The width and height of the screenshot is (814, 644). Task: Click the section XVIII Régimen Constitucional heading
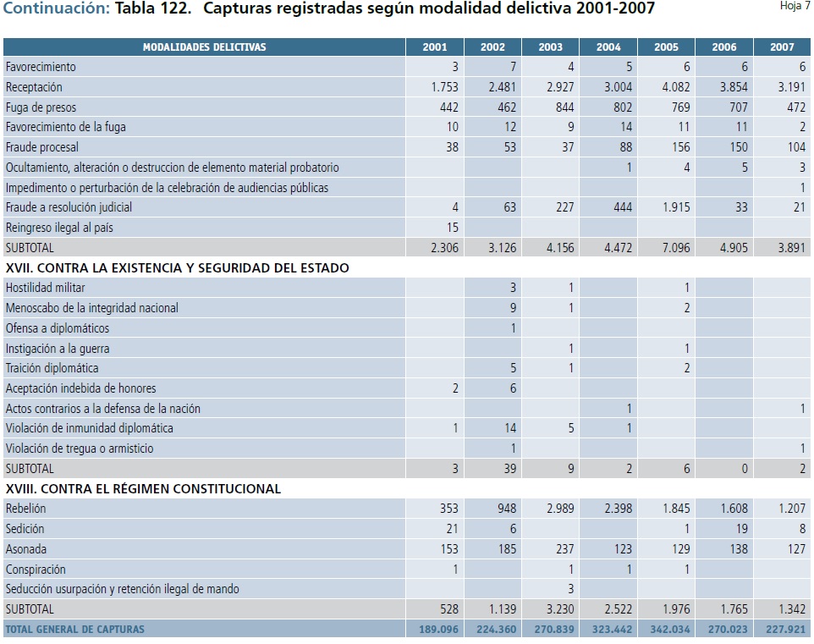coord(143,489)
